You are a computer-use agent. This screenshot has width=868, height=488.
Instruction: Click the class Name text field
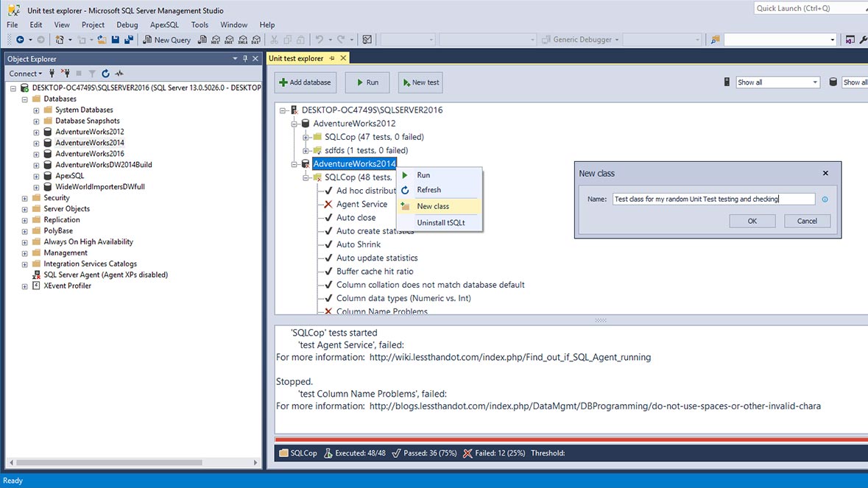tap(713, 199)
